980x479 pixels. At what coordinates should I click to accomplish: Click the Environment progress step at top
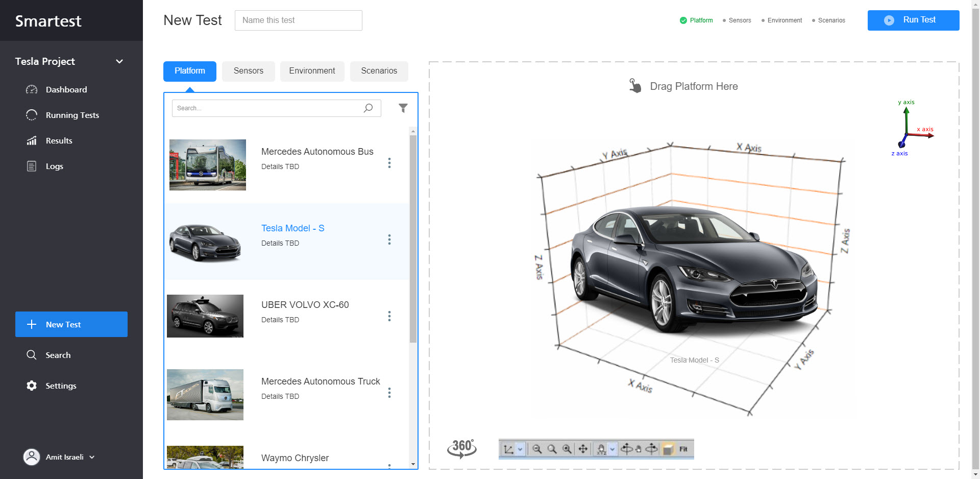[x=781, y=20]
